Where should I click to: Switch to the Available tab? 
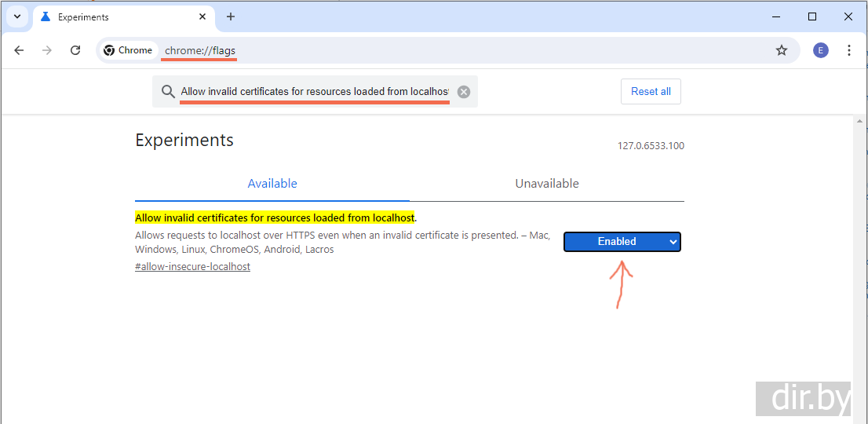pos(272,183)
